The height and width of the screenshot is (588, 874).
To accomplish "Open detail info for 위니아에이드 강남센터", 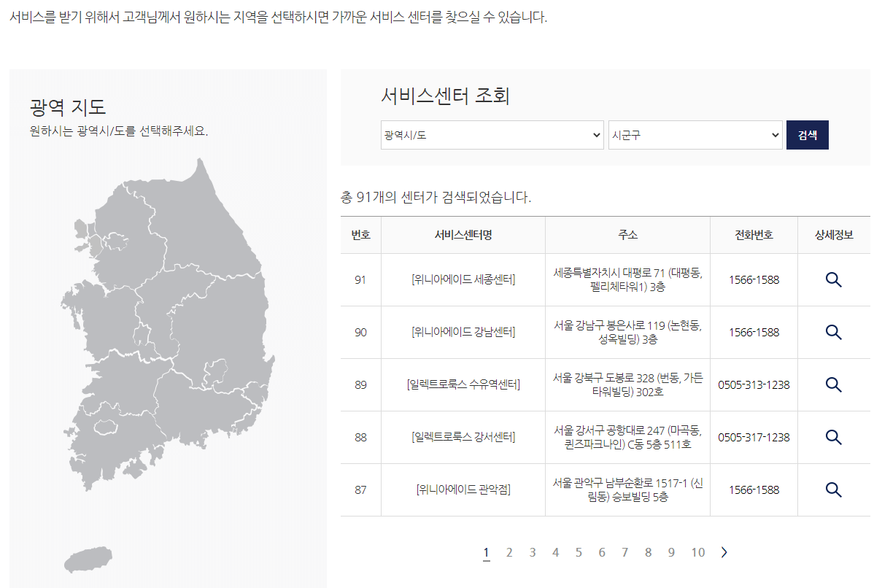I will (833, 332).
